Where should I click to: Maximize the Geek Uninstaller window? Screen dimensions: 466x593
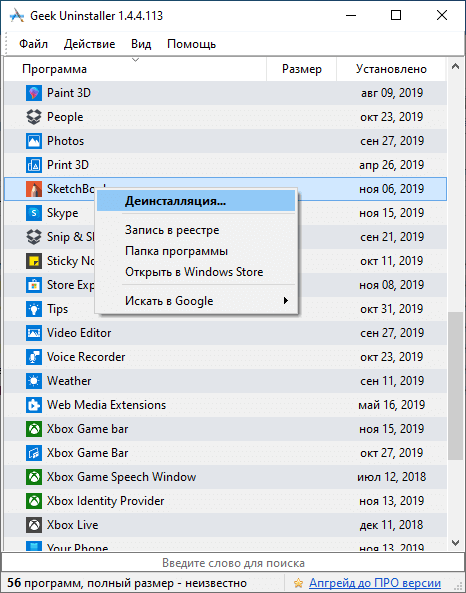pyautogui.click(x=396, y=16)
